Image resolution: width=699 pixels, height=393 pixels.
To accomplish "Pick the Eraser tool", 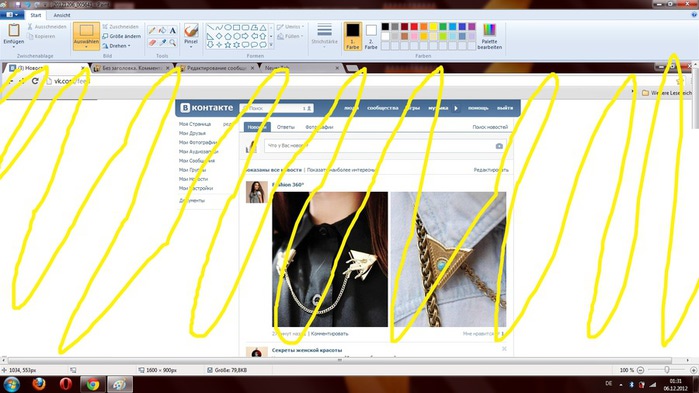I will point(152,43).
